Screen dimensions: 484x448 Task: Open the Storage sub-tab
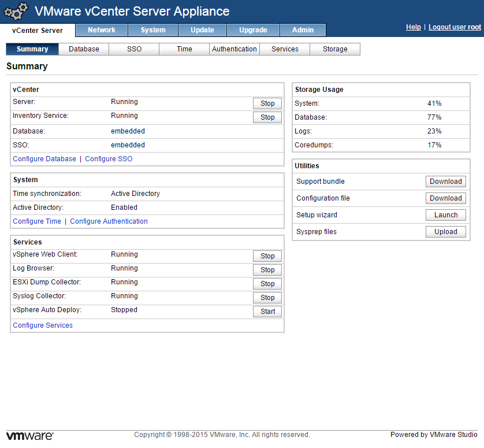[x=335, y=49]
